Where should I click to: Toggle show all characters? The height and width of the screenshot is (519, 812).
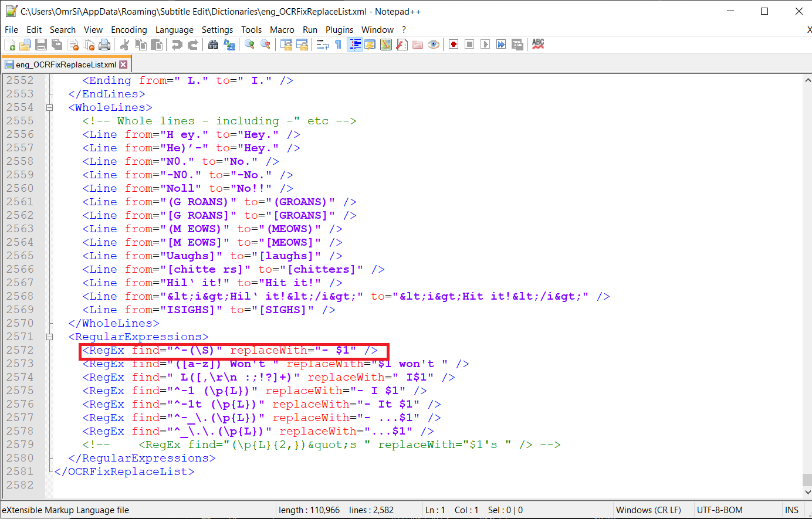[339, 44]
